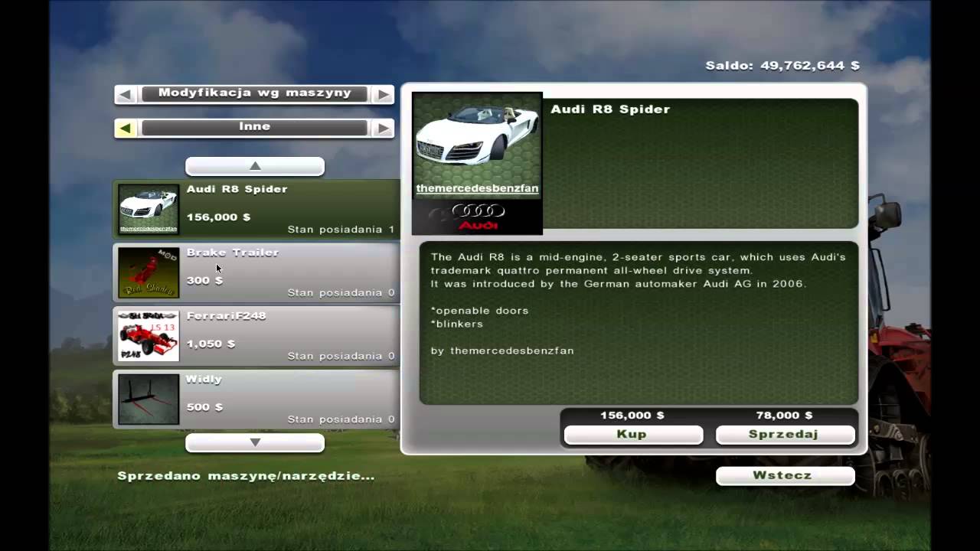
Task: Select the FerrariF248 list entry
Action: (x=256, y=337)
